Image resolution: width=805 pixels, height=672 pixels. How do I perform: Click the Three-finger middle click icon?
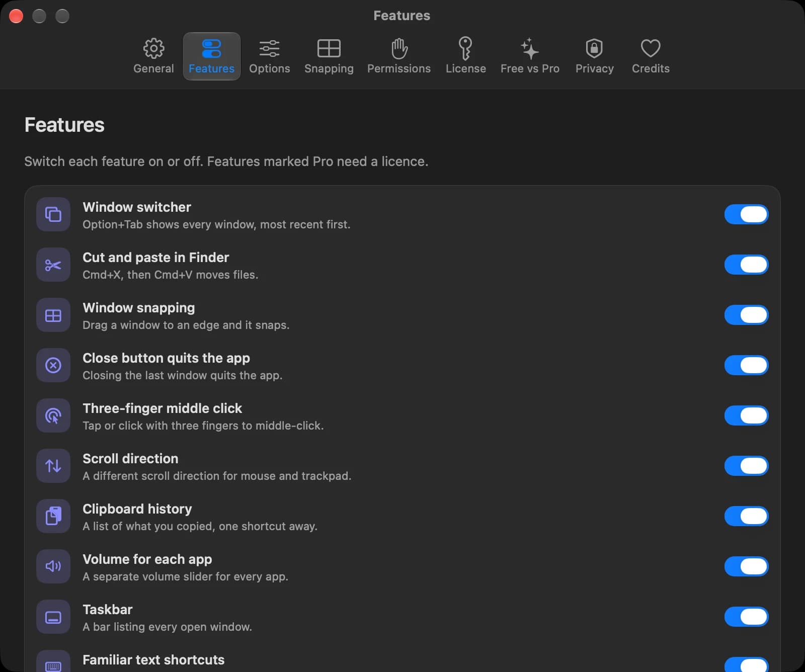[x=53, y=415]
